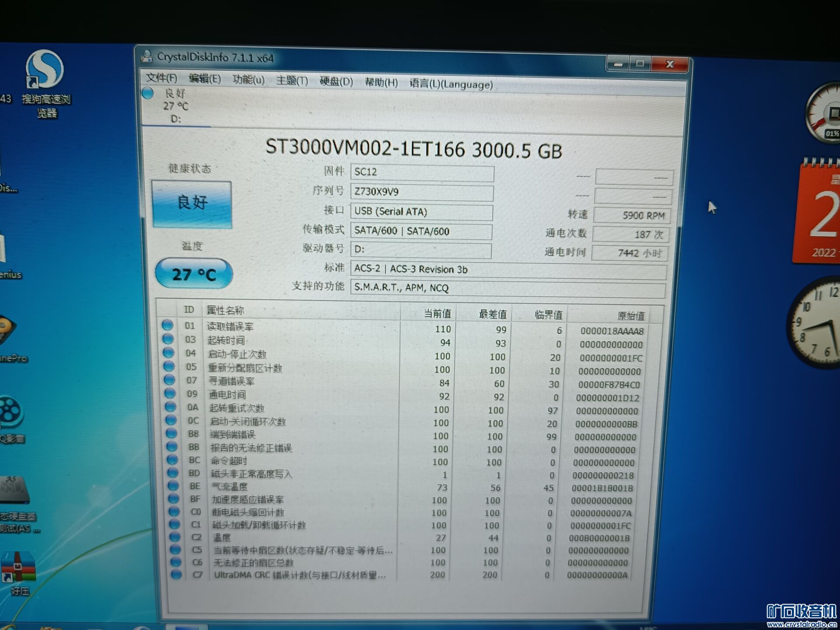840x630 pixels.
Task: Click the interface field USB (Serial ATA)
Action: click(421, 212)
